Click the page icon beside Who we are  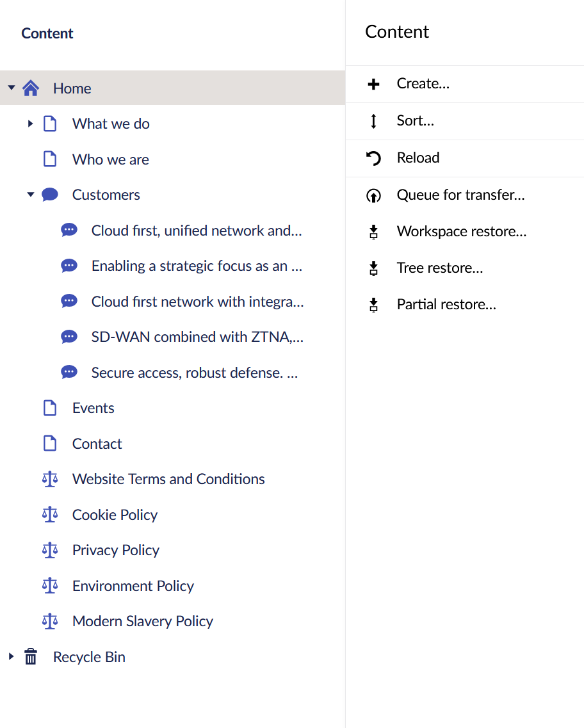50,159
